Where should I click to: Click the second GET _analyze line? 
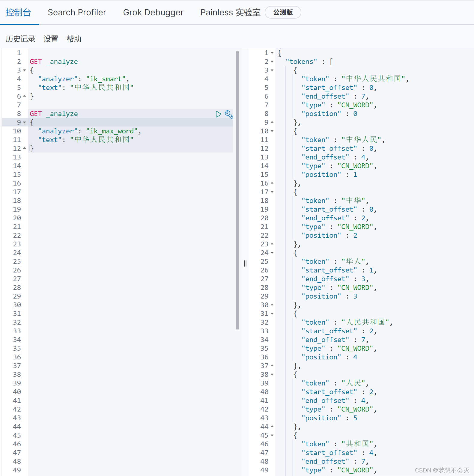tap(54, 114)
